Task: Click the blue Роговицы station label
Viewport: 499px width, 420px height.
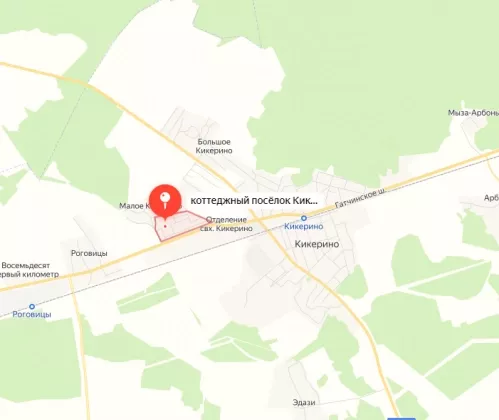Action: pos(32,314)
